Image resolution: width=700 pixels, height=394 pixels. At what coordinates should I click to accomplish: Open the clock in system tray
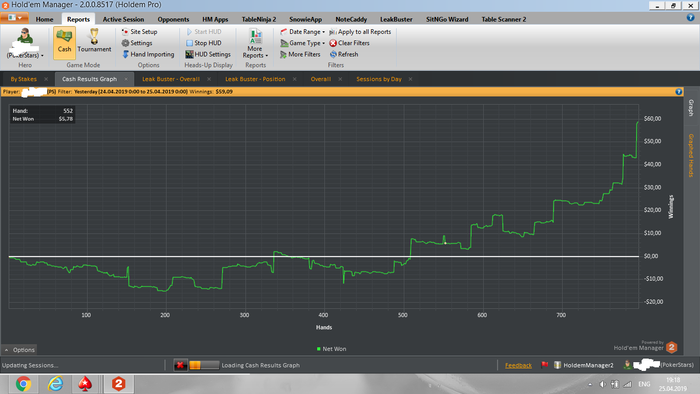coord(672,384)
